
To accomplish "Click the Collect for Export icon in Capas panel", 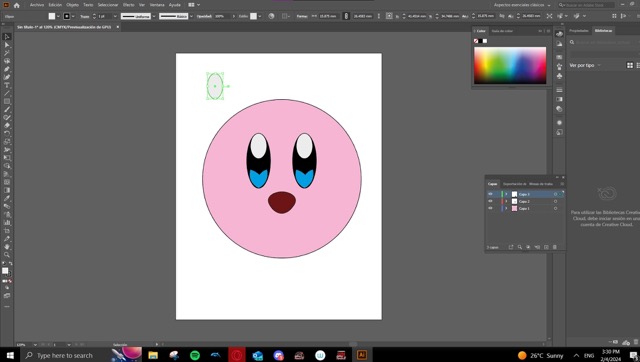I will pyautogui.click(x=511, y=247).
